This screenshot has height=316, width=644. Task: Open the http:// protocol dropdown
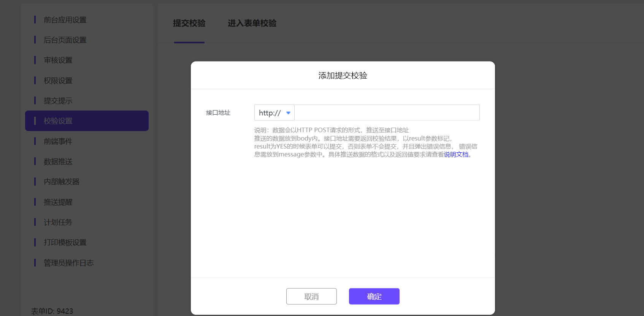pyautogui.click(x=274, y=113)
